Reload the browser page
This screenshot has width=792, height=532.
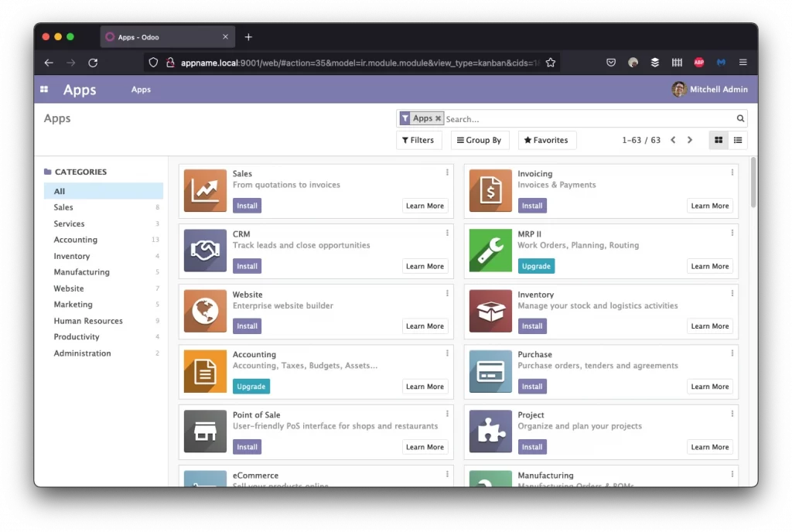93,63
